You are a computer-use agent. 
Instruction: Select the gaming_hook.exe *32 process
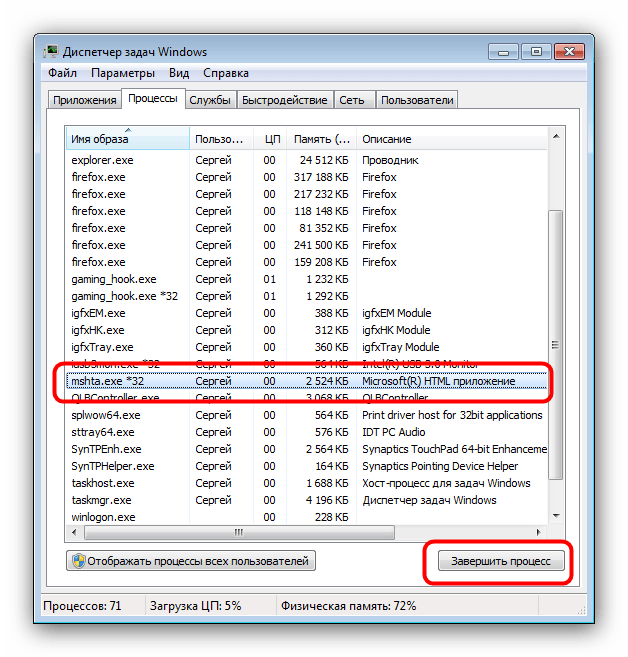point(306,296)
